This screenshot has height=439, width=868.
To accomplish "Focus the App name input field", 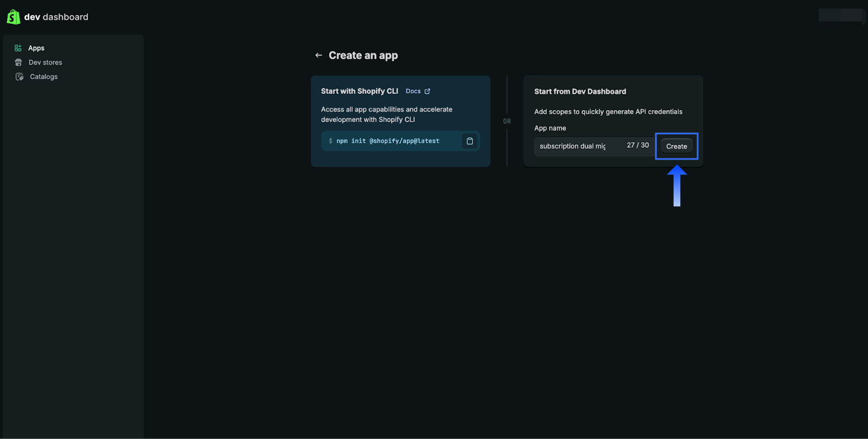I will (594, 146).
